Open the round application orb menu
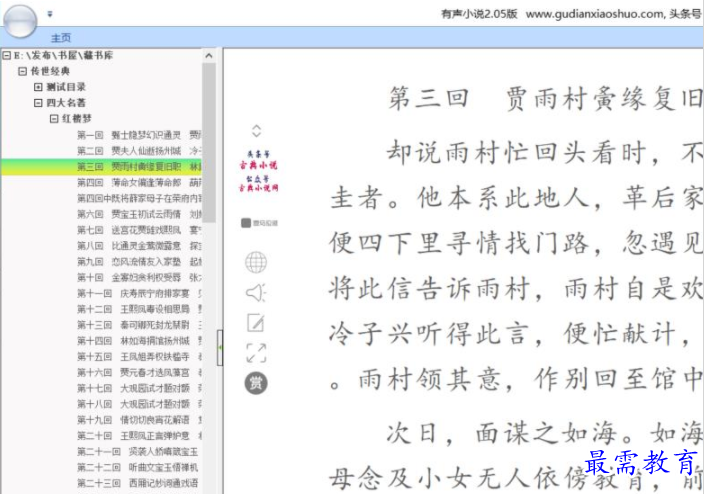 pos(20,20)
